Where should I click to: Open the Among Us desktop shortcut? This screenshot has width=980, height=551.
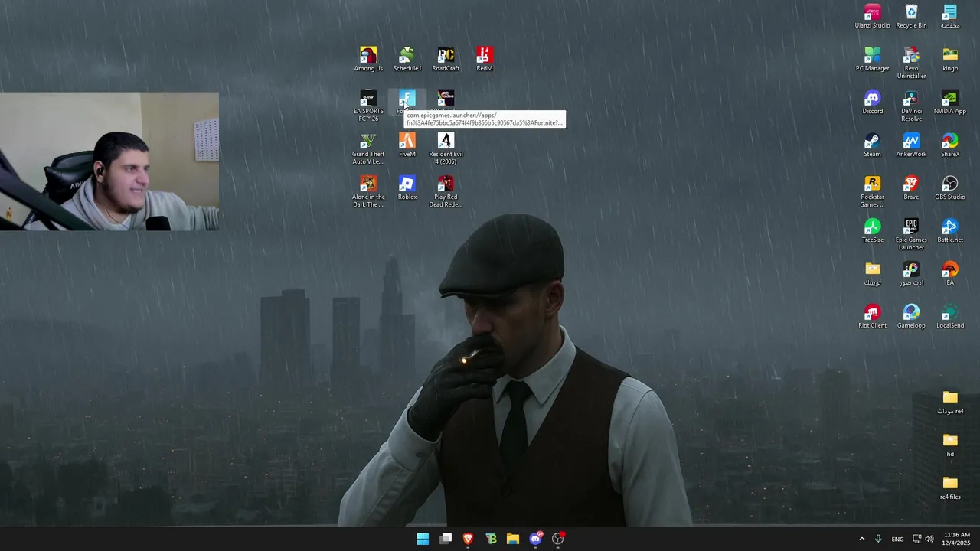point(368,59)
